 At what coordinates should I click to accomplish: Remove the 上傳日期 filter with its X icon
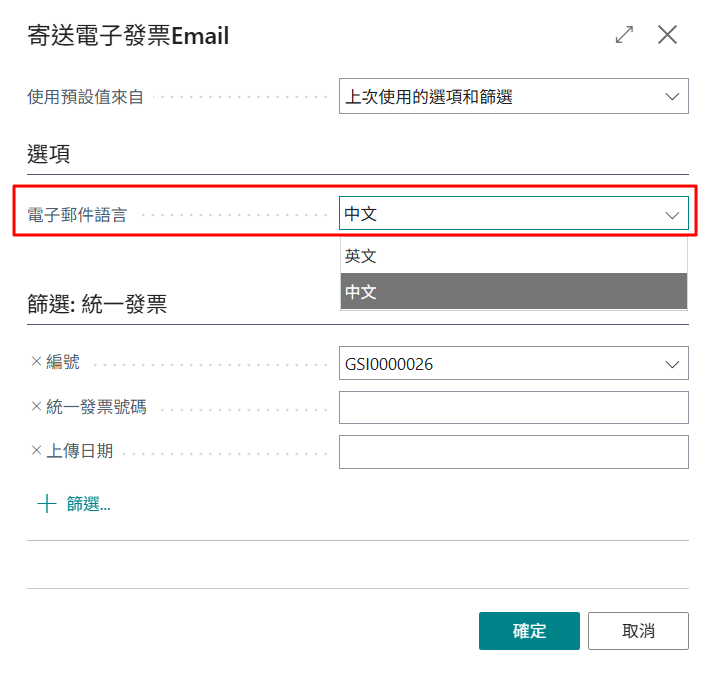36,451
